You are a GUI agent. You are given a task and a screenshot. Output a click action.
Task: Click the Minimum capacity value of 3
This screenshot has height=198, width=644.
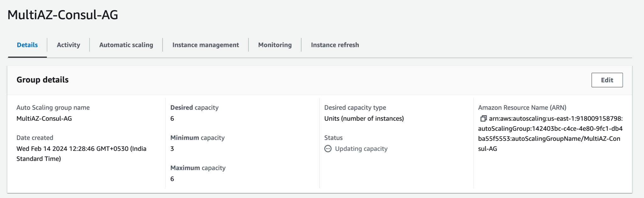pyautogui.click(x=172, y=149)
